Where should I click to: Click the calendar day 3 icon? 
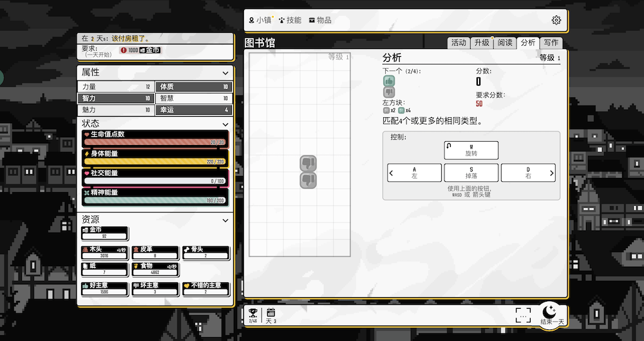pos(270,313)
